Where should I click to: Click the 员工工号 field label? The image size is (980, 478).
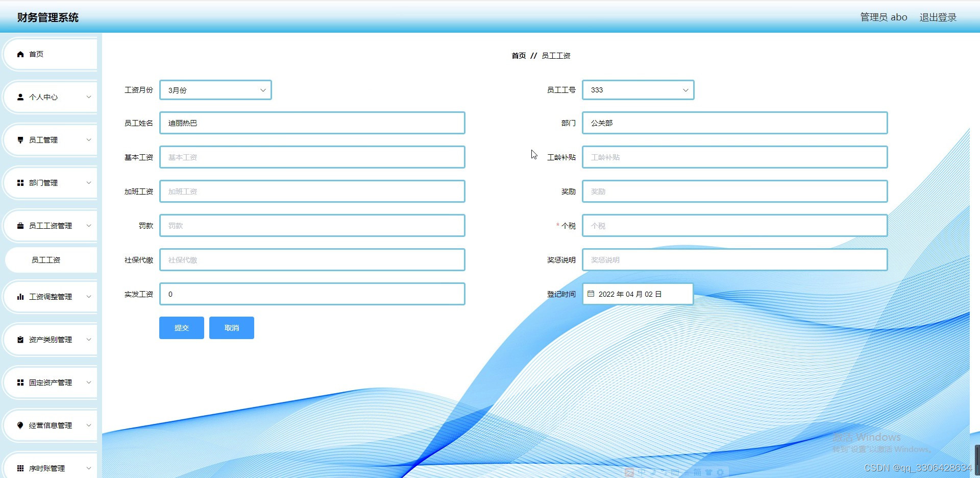[x=561, y=90]
